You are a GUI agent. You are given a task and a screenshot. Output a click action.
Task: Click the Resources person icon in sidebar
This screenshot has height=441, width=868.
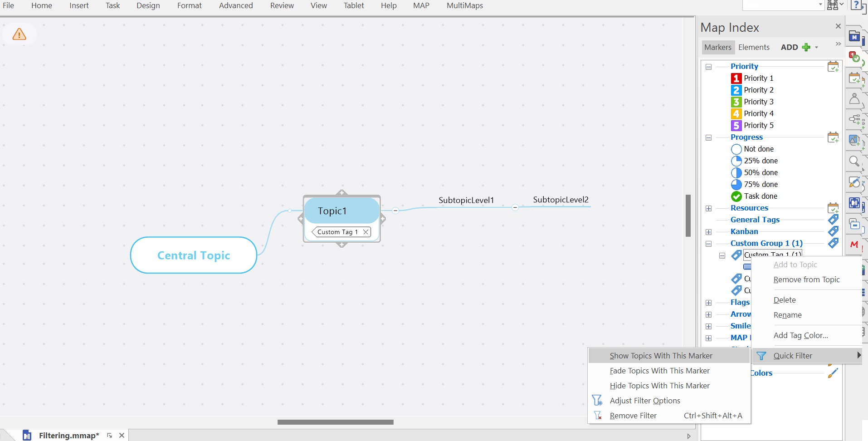(x=854, y=99)
